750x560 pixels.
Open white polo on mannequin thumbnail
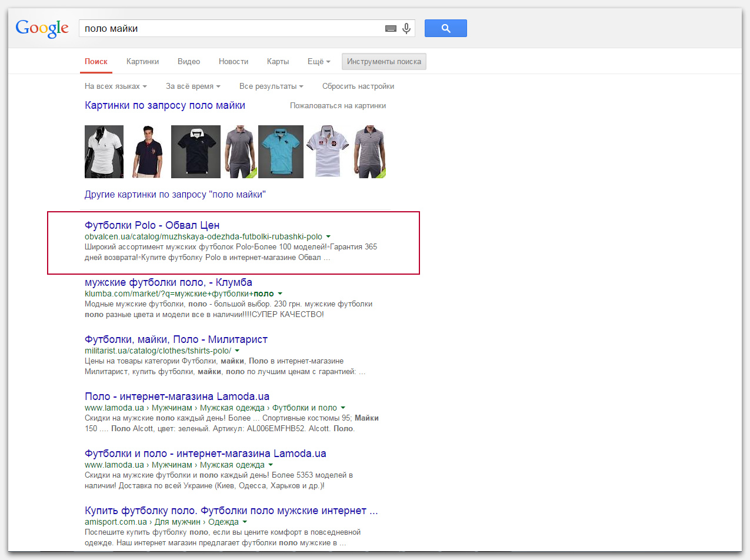pos(104,151)
